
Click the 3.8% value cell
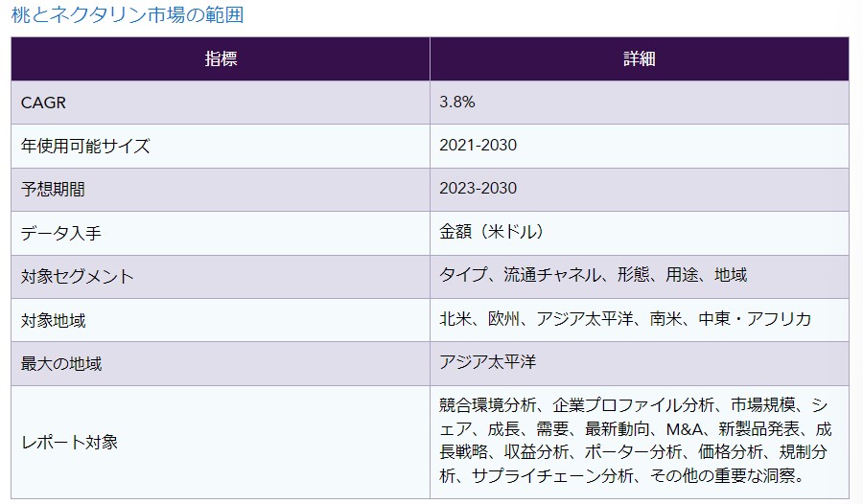pos(457,103)
